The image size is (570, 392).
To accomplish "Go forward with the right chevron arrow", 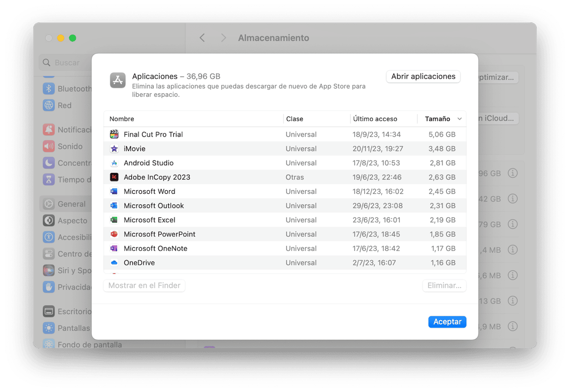I will pyautogui.click(x=224, y=38).
